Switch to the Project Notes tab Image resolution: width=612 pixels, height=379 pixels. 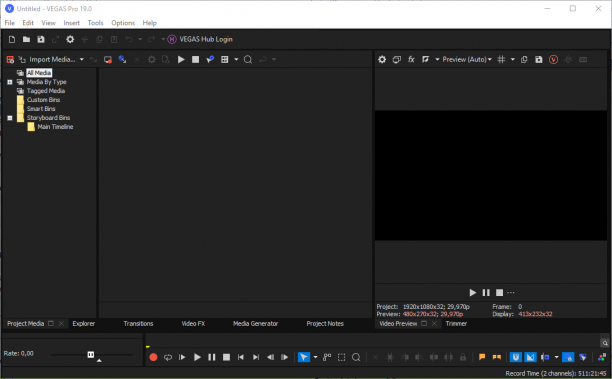(325, 324)
